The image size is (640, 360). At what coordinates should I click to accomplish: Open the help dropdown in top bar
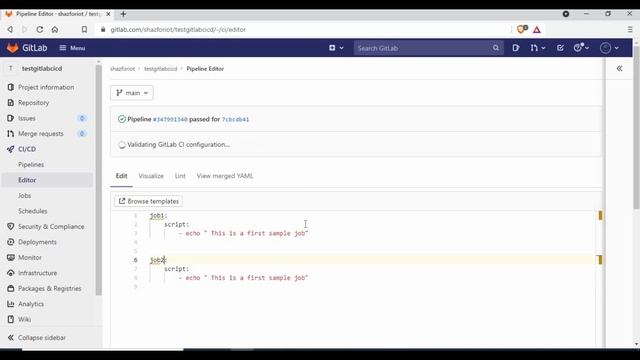(581, 48)
